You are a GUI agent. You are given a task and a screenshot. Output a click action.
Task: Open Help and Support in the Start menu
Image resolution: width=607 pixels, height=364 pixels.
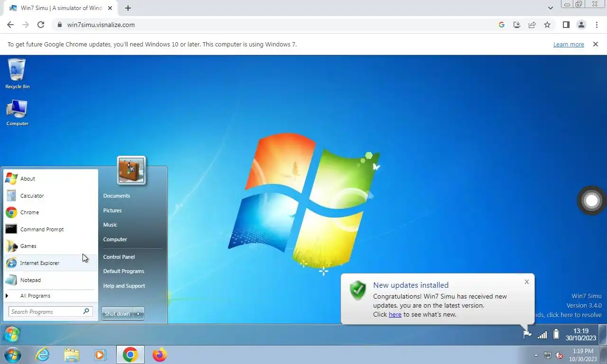(x=124, y=286)
